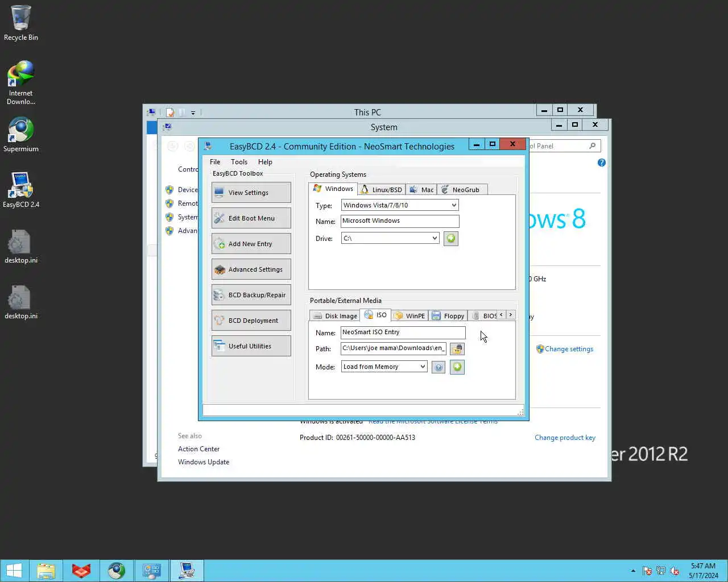Open Advanced Settings in EasyBCD Toolbox
Image resolution: width=728 pixels, height=582 pixels.
tap(251, 269)
